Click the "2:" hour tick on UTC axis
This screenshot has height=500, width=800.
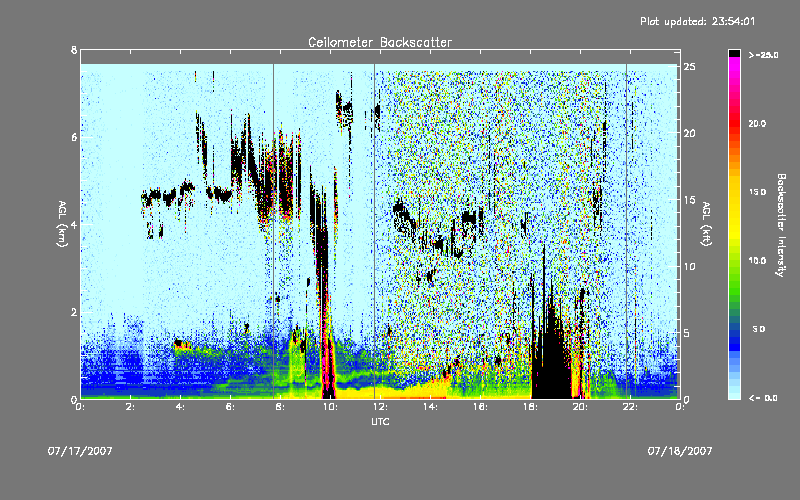[x=131, y=407]
